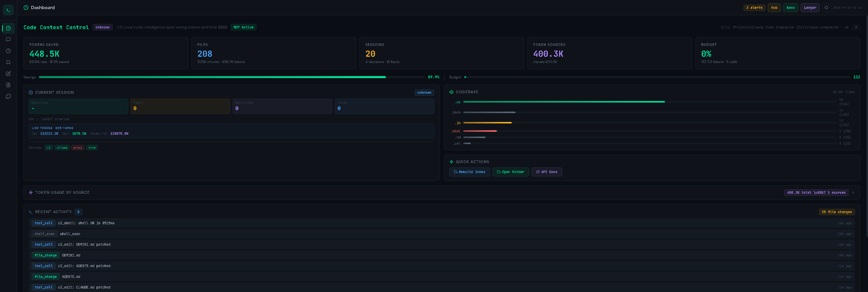This screenshot has height=292, width=868.
Task: Click the Current Session clock icon
Action: pyautogui.click(x=31, y=92)
